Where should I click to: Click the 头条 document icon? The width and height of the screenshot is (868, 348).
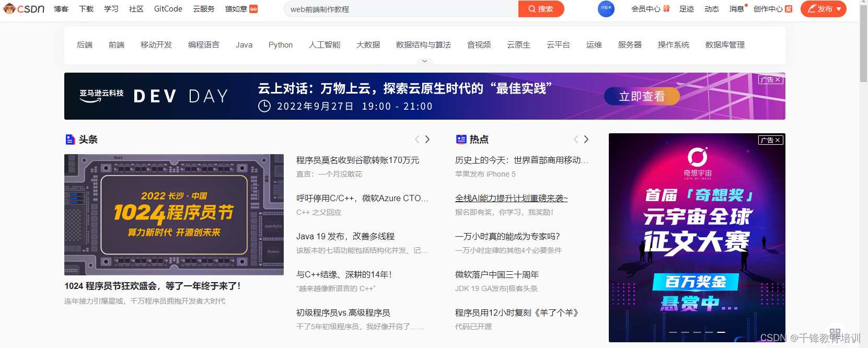pyautogui.click(x=70, y=140)
